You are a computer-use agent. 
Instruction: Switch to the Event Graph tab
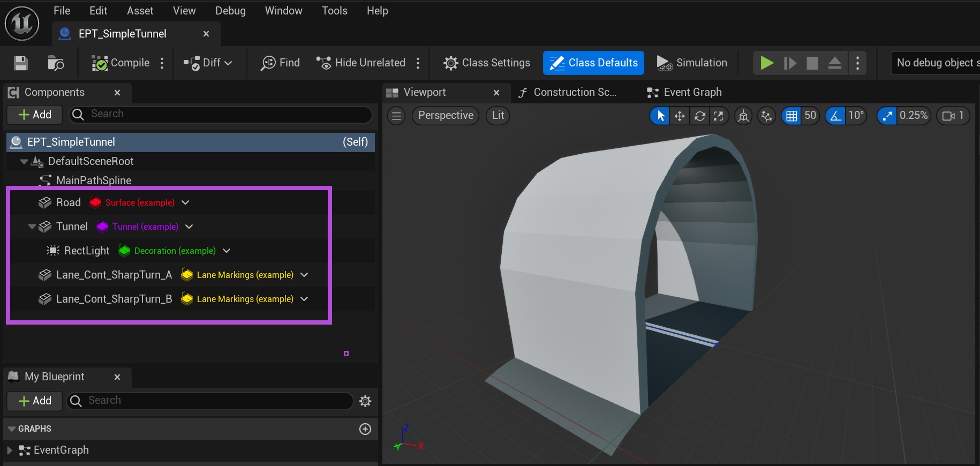tap(684, 92)
